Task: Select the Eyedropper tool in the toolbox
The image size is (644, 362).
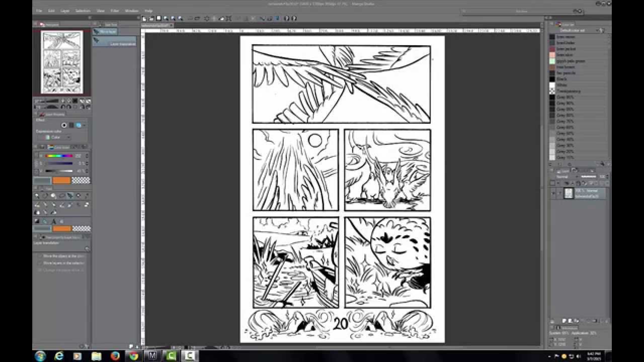Action: 88,196
